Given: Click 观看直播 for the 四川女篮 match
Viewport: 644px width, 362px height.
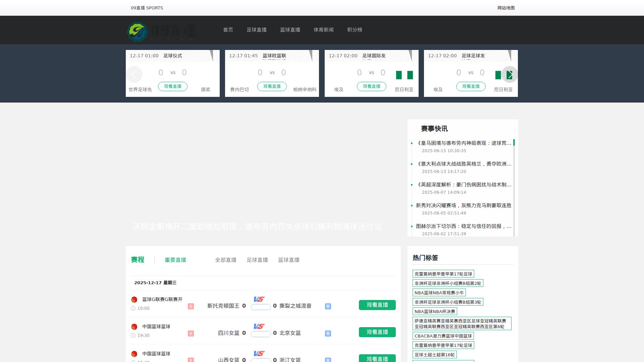Looking at the screenshot, I should tap(377, 332).
